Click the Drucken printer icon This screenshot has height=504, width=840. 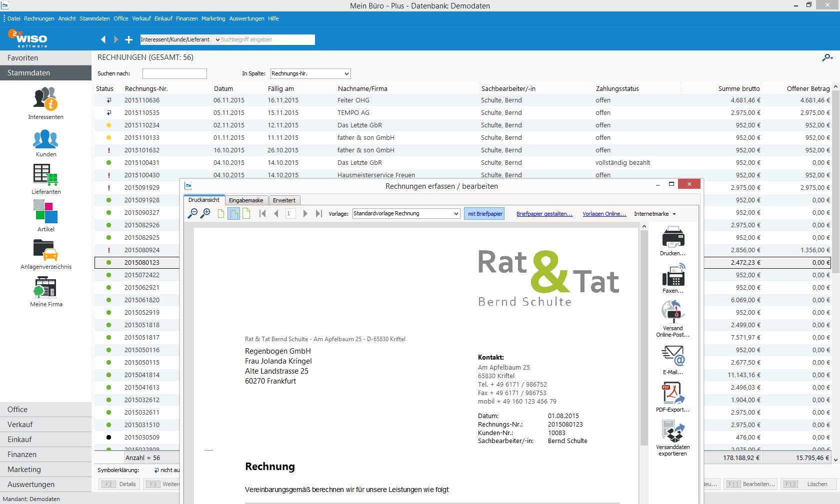tap(672, 237)
